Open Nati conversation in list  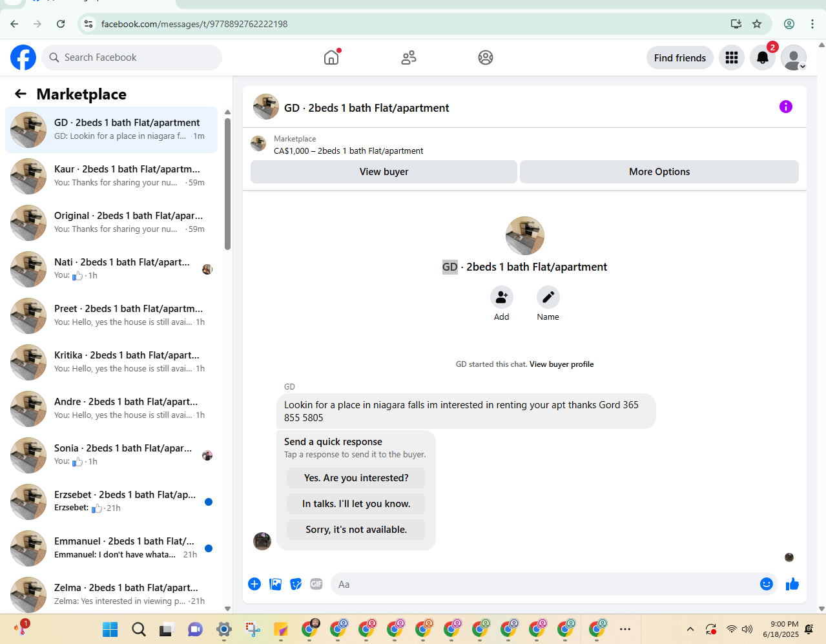coord(111,269)
